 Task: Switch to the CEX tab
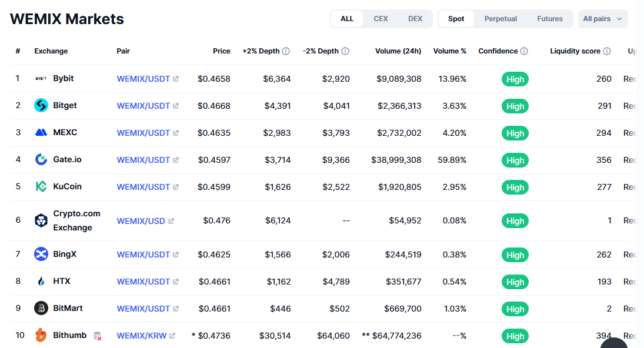381,19
